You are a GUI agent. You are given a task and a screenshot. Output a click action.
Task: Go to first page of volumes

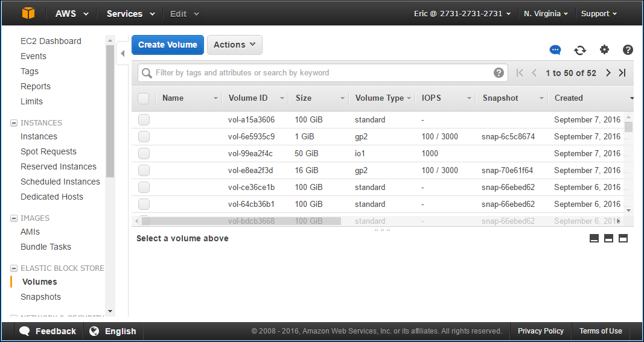[520, 72]
